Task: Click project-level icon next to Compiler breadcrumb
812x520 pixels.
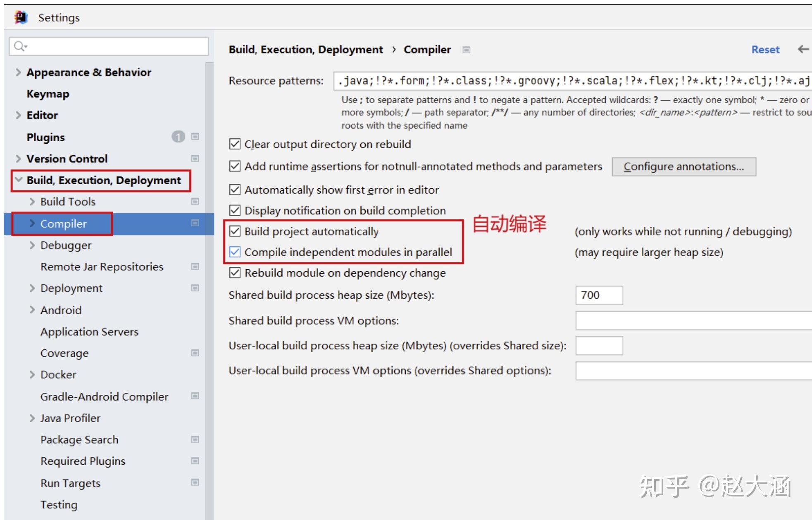Action: 466,50
